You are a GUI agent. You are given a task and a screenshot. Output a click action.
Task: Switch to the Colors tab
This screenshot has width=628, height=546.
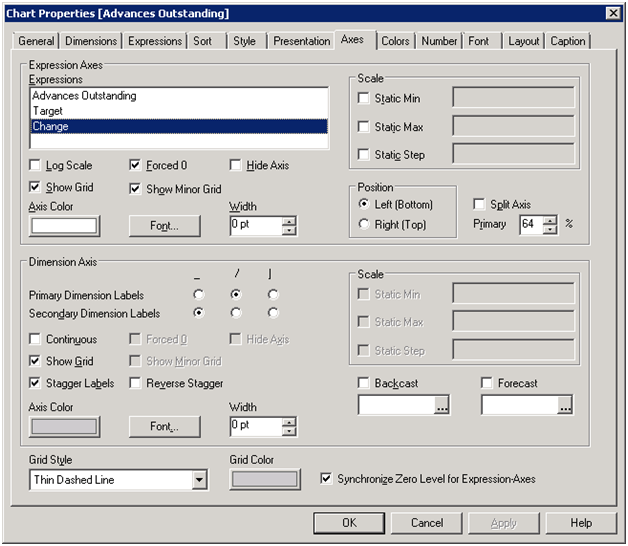[x=395, y=41]
